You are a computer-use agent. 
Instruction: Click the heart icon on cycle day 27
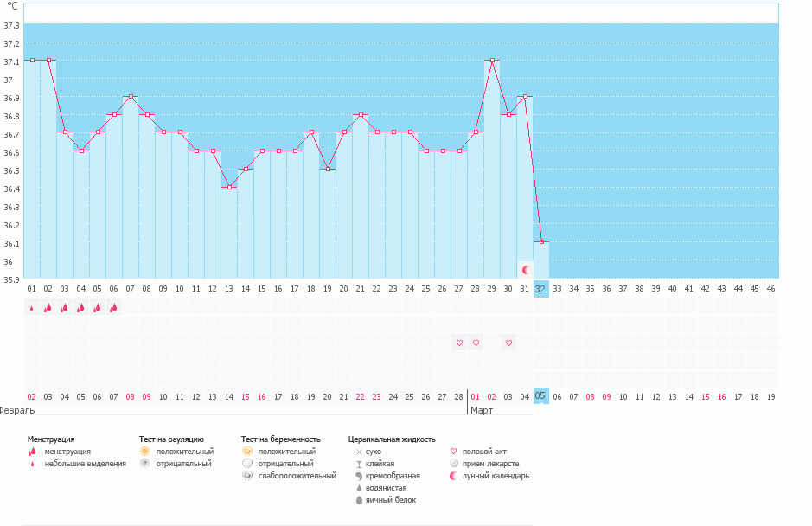[x=459, y=343]
